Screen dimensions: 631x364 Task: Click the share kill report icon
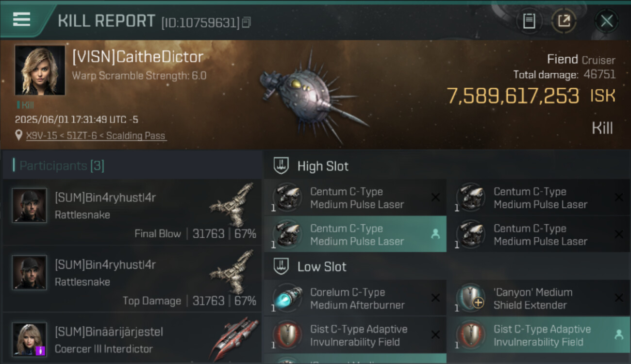pos(564,21)
